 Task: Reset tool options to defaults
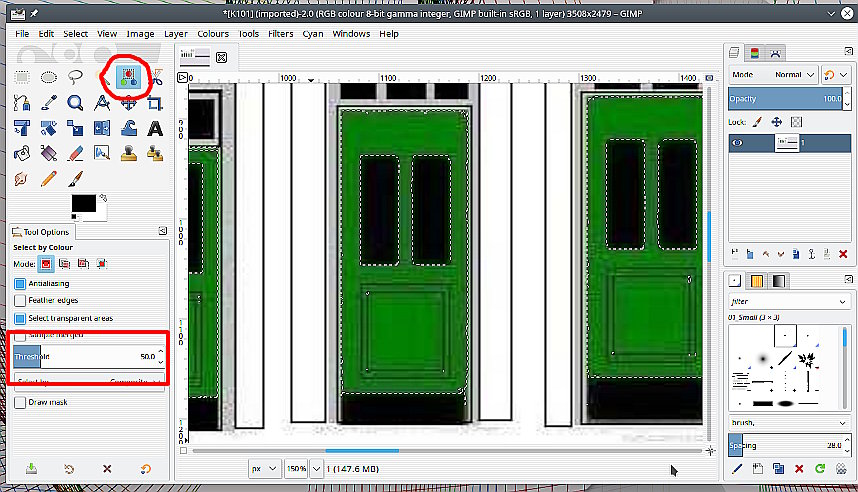tap(146, 468)
